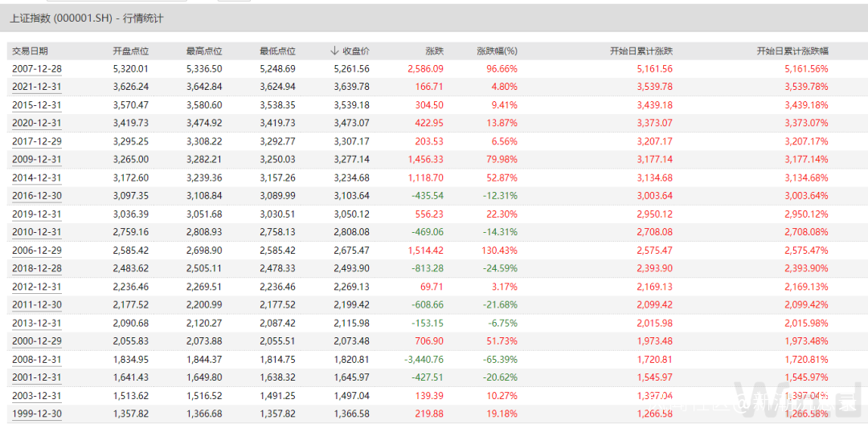Viewport: 868px width, 424px height.
Task: Click highest value 5,336.50
Action: click(204, 69)
